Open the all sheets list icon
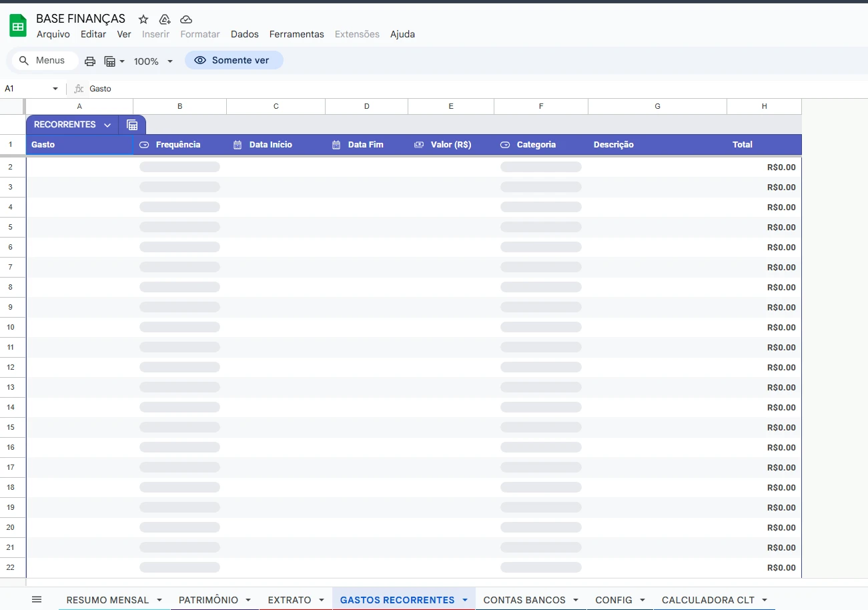Viewport: 868px width, 610px height. click(x=37, y=599)
